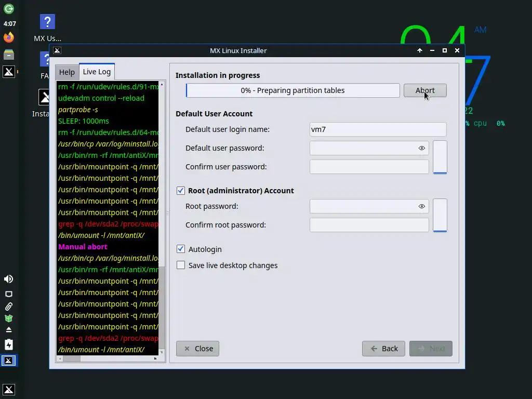This screenshot has width=532, height=399.
Task: Select the 'rm -f /run/udev/rules.d/64-m' log line
Action: (x=108, y=132)
